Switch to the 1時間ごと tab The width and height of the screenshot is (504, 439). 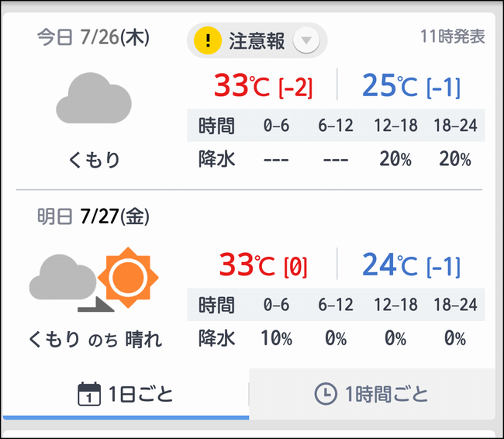pos(372,394)
